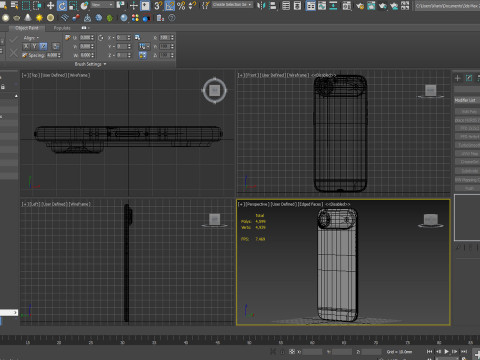
Task: Toggle the Ribbon display
Action: pos(311,5)
